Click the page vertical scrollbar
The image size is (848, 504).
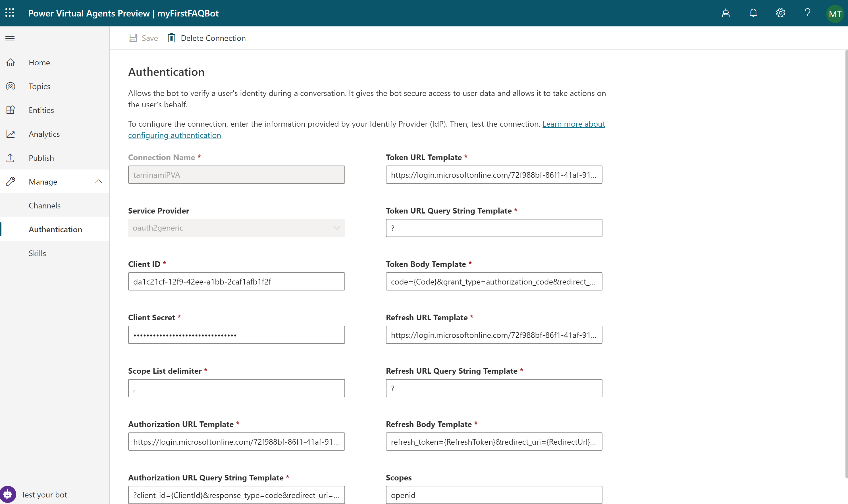(x=846, y=264)
